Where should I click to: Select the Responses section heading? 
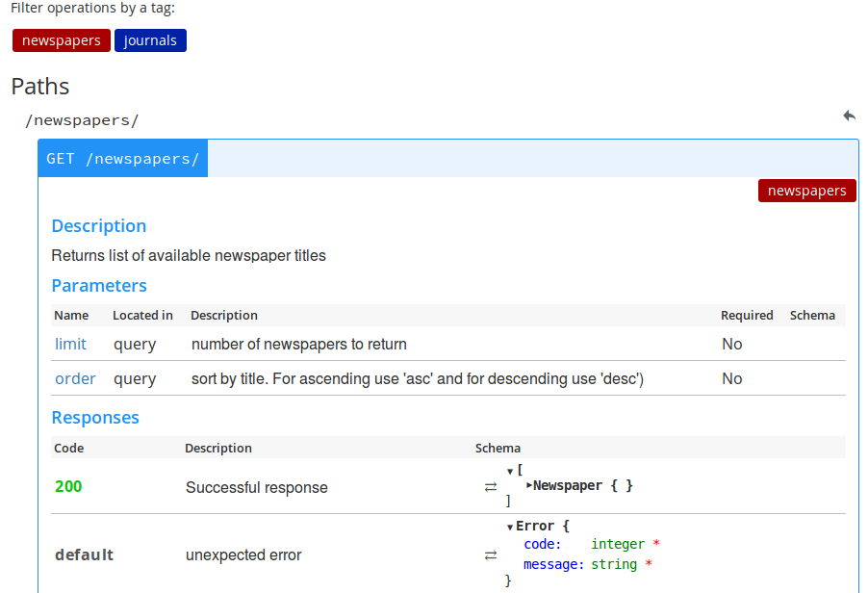click(x=95, y=418)
